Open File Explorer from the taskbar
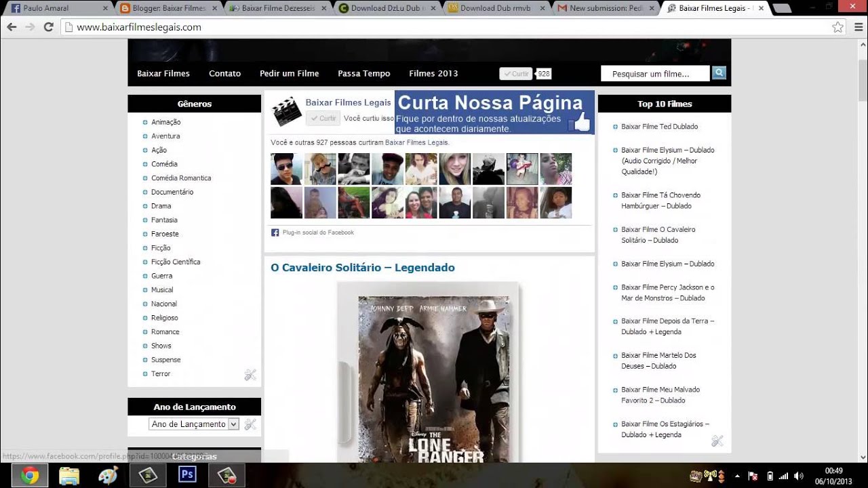 tap(69, 476)
